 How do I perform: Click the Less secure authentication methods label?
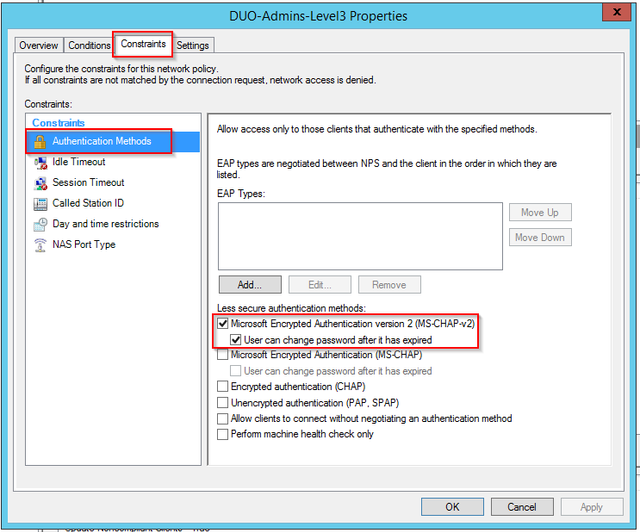point(291,308)
